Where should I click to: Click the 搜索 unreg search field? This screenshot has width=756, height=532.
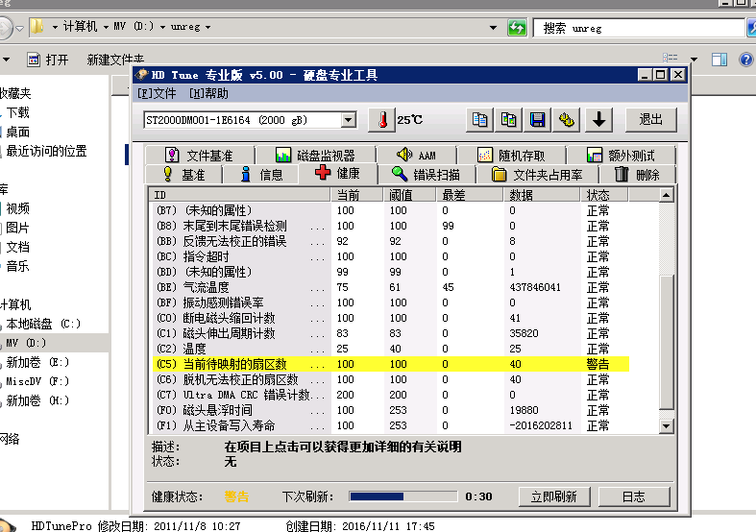pyautogui.click(x=639, y=28)
